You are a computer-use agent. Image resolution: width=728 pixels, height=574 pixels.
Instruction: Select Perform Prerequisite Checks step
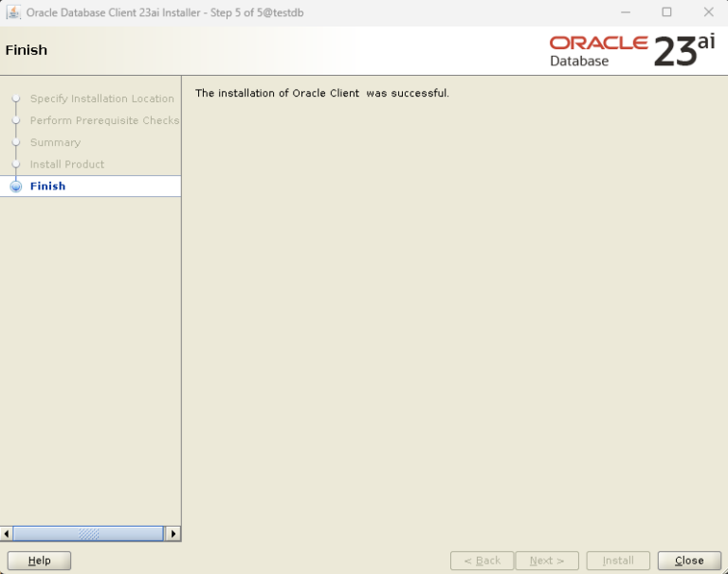(x=104, y=120)
